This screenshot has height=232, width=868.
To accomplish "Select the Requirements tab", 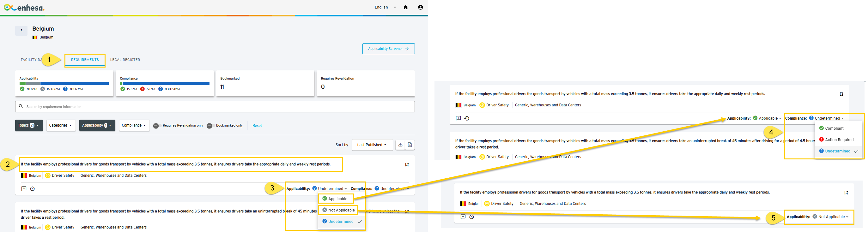I will [x=85, y=60].
